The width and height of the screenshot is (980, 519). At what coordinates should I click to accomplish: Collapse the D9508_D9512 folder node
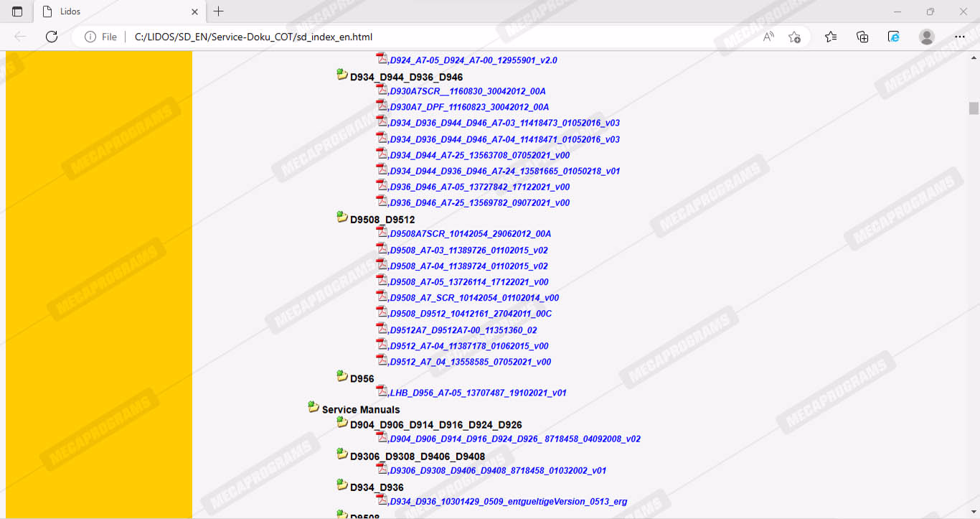tap(342, 218)
